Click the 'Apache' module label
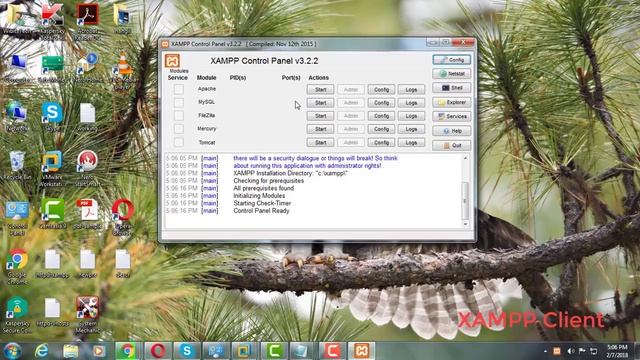Viewport: 640px width, 360px height. coord(207,89)
